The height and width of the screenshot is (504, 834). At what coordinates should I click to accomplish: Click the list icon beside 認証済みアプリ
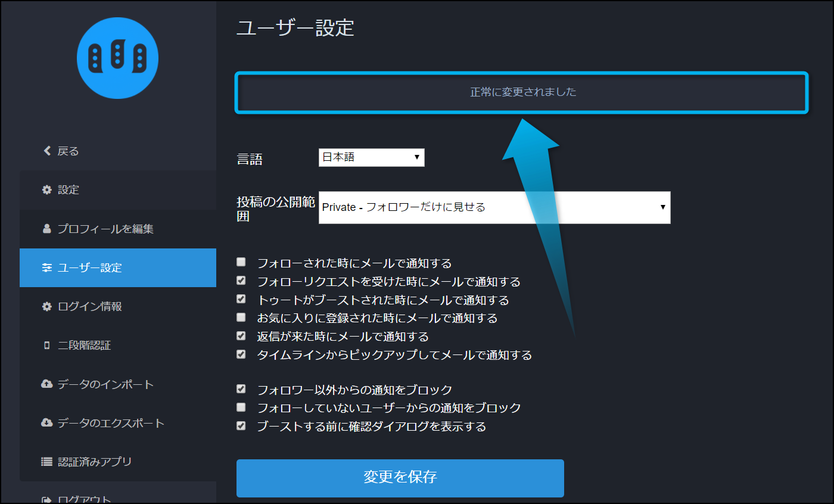[47, 462]
